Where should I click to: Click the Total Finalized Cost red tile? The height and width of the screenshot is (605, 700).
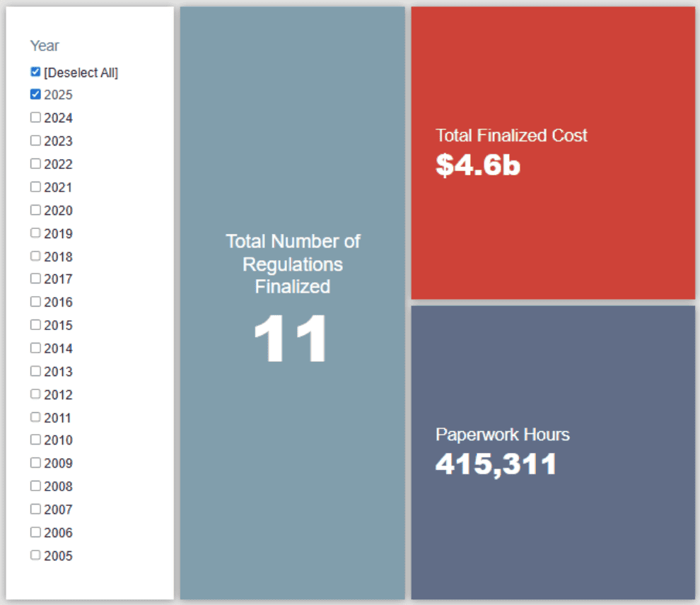(x=553, y=153)
